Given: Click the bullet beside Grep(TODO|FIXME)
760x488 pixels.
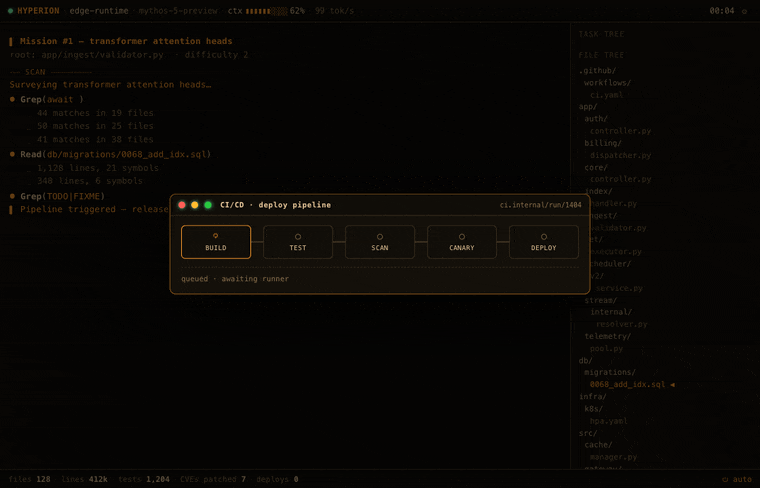Looking at the screenshot, I should 12,196.
